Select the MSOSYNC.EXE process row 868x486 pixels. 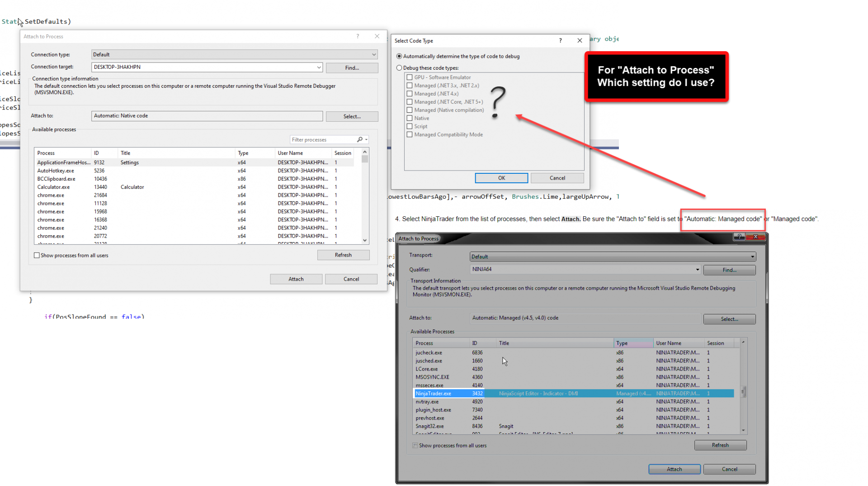pyautogui.click(x=574, y=377)
